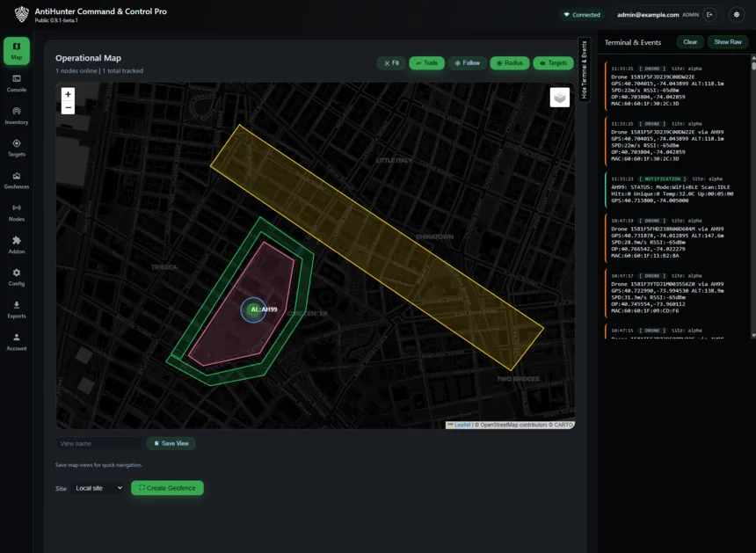Viewport: 756px width, 553px height.
Task: Click the Connected status indicator
Action: (582, 15)
